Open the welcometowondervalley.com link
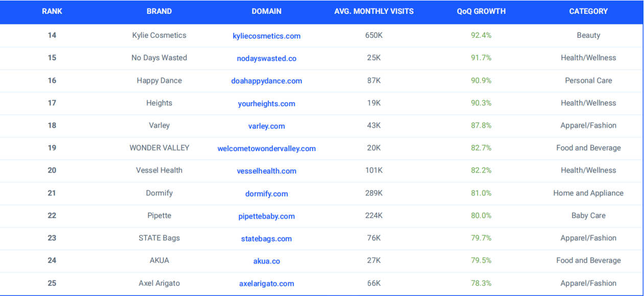644x296 pixels. coord(266,149)
